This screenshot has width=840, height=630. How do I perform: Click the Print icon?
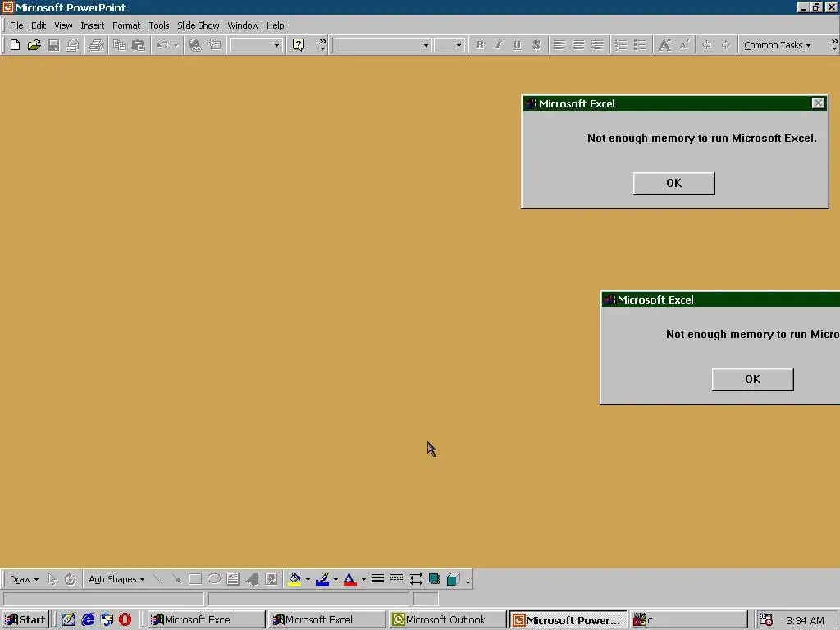click(x=96, y=45)
